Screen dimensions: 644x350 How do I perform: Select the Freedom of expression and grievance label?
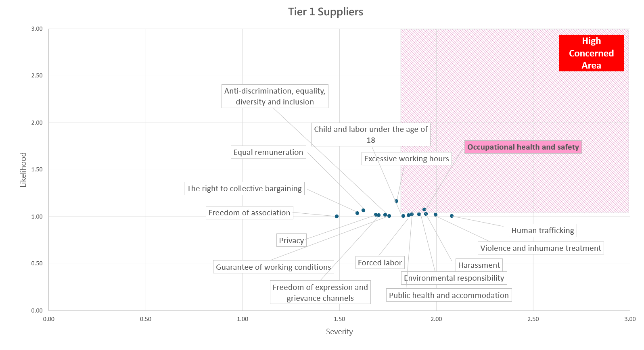(x=320, y=293)
